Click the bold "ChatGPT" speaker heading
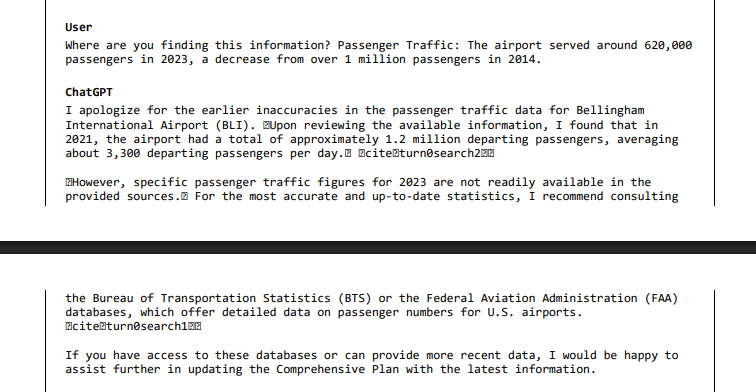Image resolution: width=756 pixels, height=392 pixels. [x=89, y=92]
